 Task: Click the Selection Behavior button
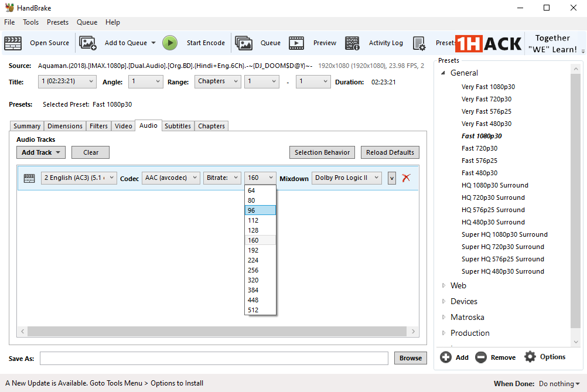pyautogui.click(x=322, y=152)
